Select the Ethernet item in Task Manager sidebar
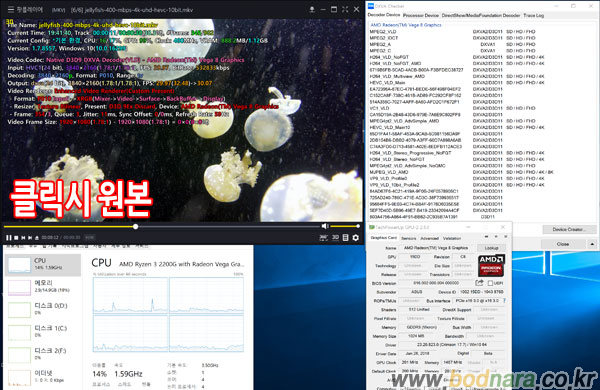The width and height of the screenshot is (600, 390). (x=43, y=376)
